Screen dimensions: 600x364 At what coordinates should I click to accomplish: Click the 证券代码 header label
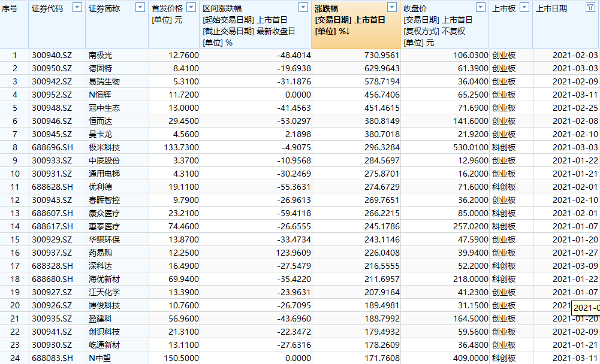47,8
